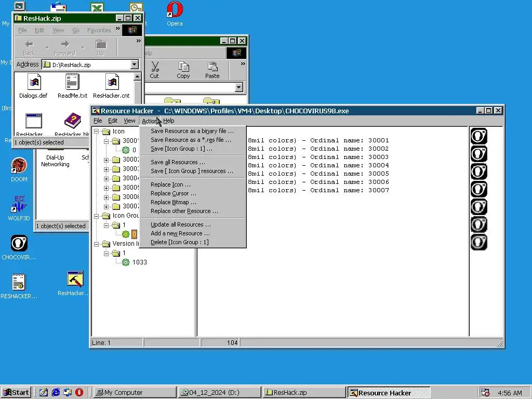Click the last icon preview thumbnail 30007

(478, 242)
